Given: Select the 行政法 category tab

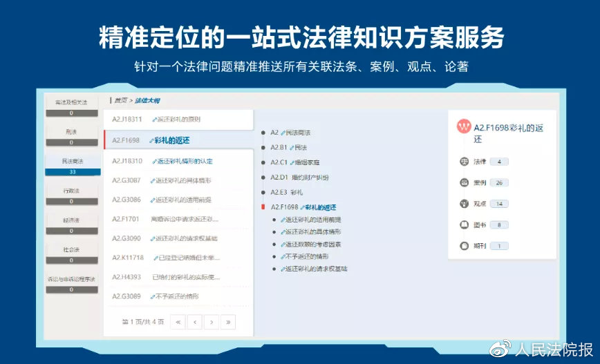Looking at the screenshot, I should pos(72,195).
